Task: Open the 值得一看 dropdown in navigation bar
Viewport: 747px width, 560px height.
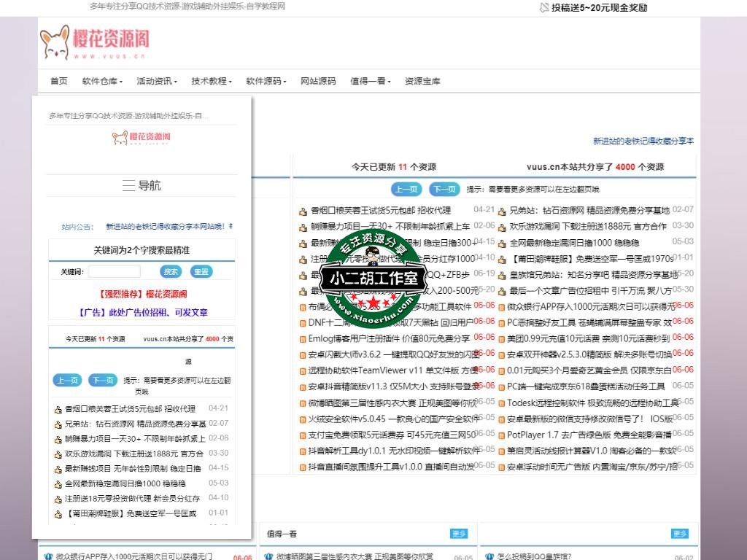Action: pos(371,81)
